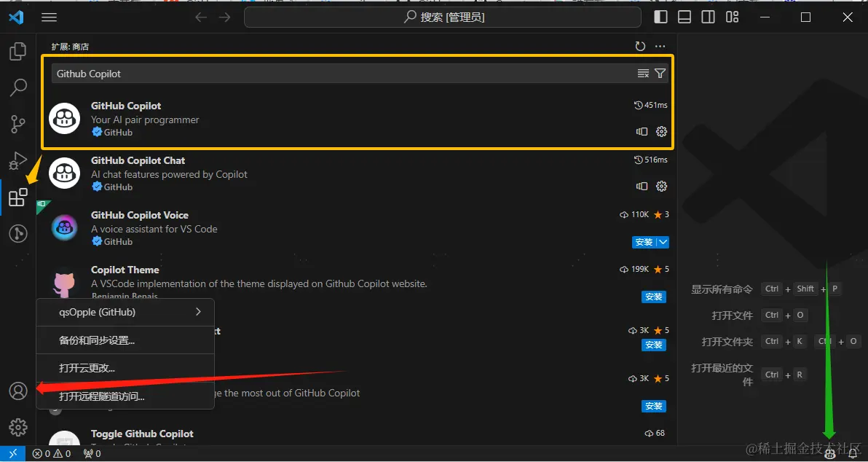The image size is (868, 462).
Task: Install the GitHub Copilot Voice extension
Action: [644, 242]
